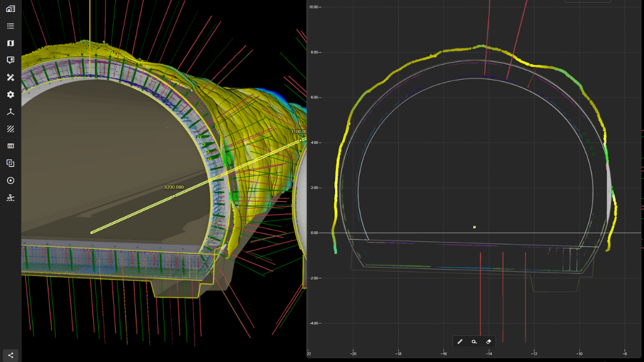Select the diagonal hatch lines sidebar icon
This screenshot has height=362, width=644.
coord(10,129)
